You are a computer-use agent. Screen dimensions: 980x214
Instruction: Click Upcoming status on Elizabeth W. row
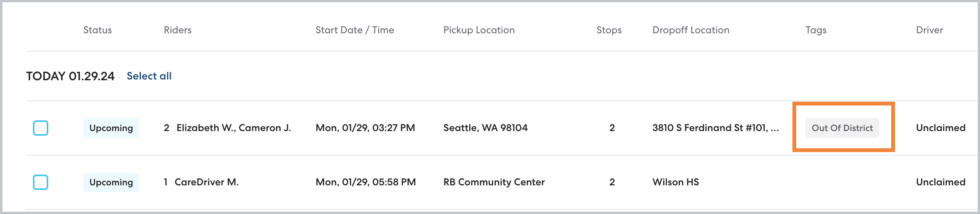[111, 128]
